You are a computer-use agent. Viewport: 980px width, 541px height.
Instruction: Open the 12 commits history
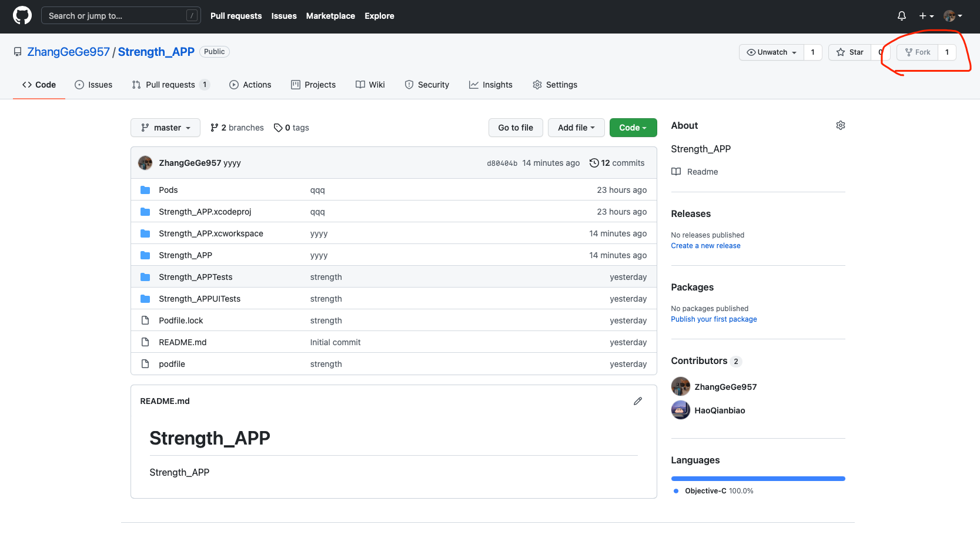pyautogui.click(x=617, y=163)
